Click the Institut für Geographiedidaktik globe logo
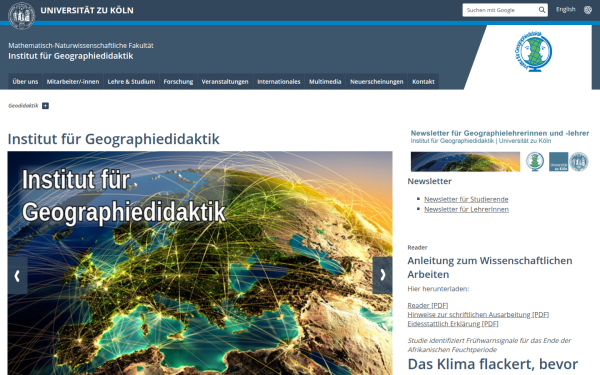600x375 pixels. 533,52
